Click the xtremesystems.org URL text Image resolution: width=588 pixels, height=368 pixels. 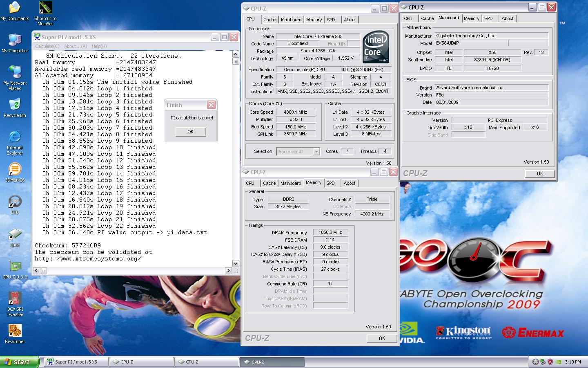[88, 258]
